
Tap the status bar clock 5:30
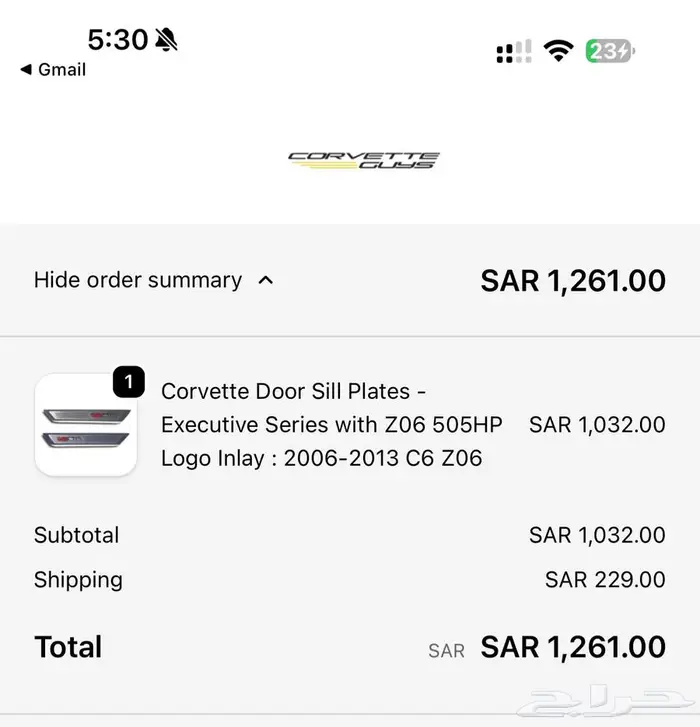click(x=117, y=40)
